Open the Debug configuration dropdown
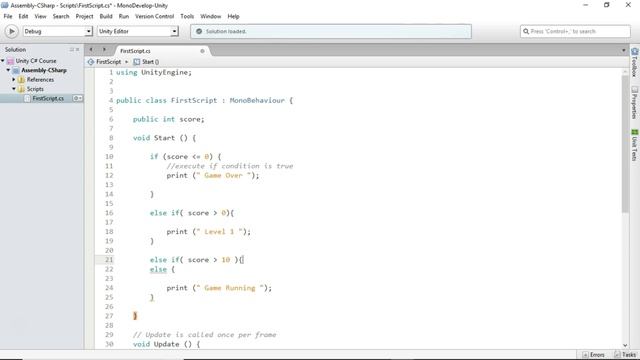Screen dimensions: 640x360 click(58, 31)
